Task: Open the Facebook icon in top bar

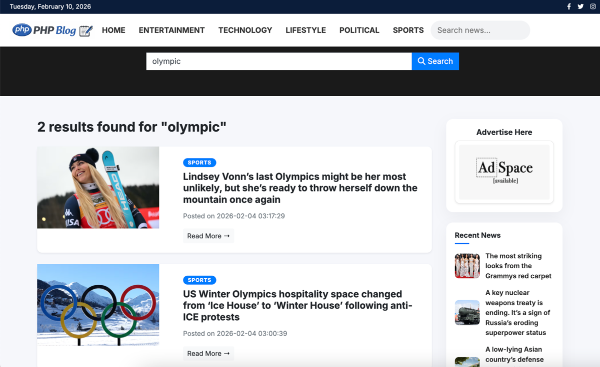Action: point(569,7)
